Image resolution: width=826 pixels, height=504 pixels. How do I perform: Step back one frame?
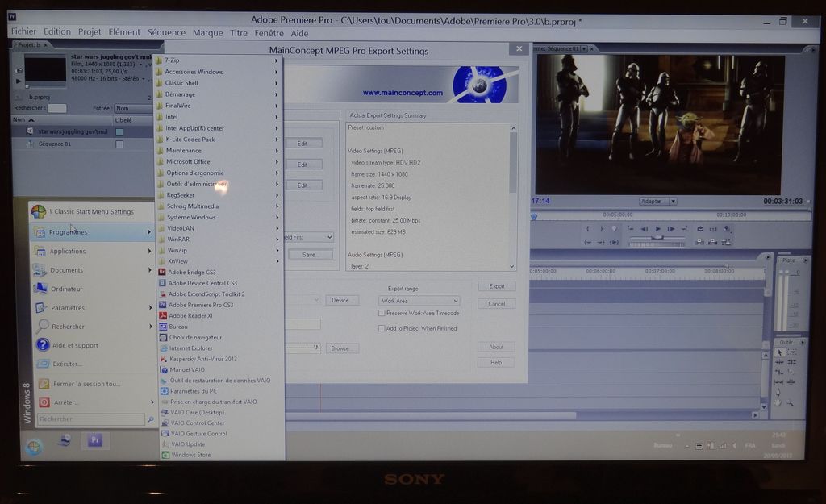click(x=645, y=228)
